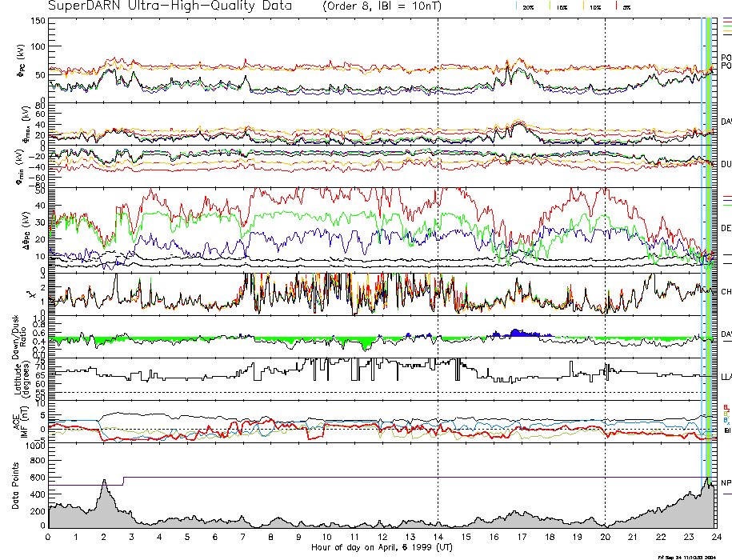
Task: Click the red Bz legend label beside IMF panel
Action: pyautogui.click(x=726, y=406)
